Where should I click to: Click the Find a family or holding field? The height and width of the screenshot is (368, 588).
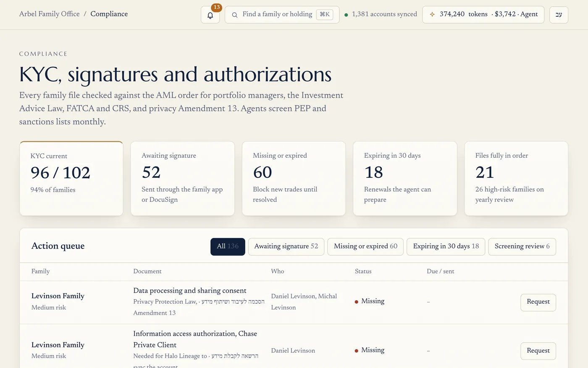coord(282,15)
